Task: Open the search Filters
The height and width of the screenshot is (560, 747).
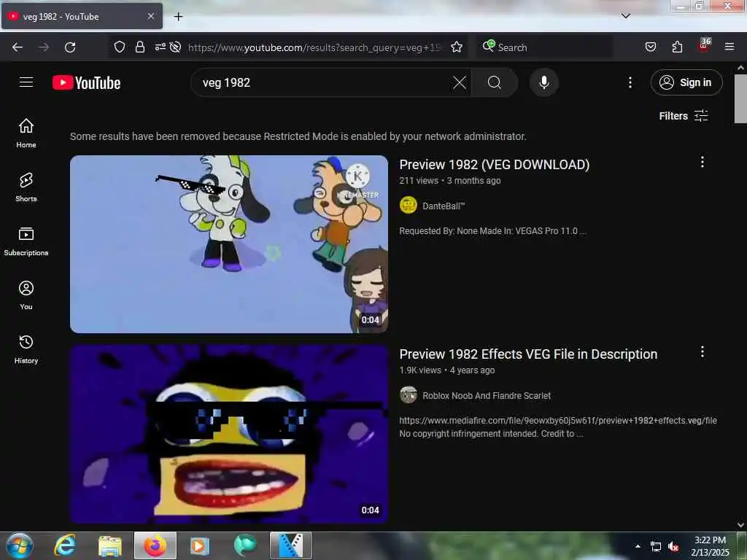Action: [x=684, y=116]
